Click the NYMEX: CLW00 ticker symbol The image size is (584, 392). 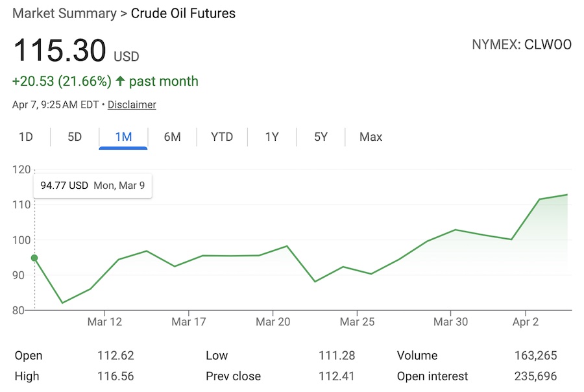[x=522, y=45]
